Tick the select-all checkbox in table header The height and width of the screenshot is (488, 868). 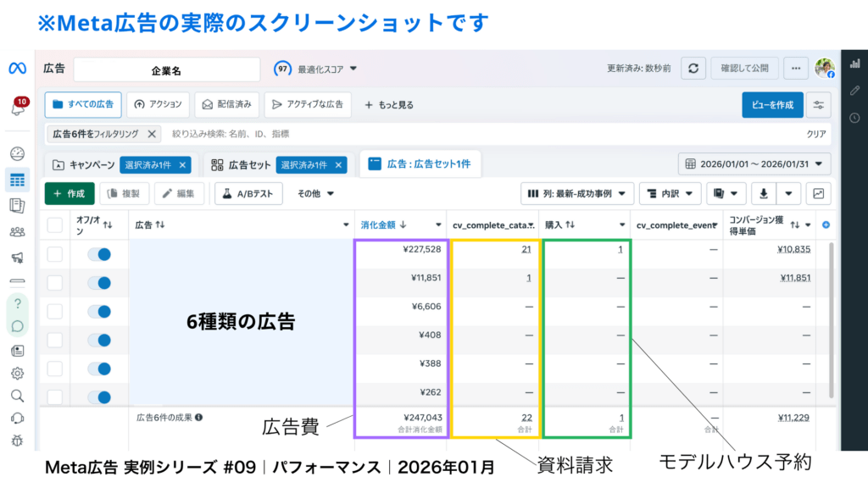pyautogui.click(x=55, y=225)
